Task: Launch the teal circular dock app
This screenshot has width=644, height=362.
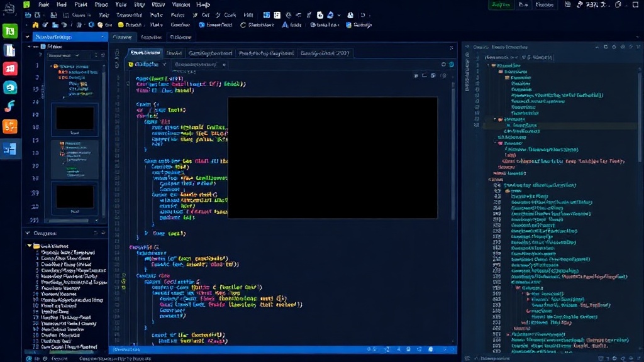Action: pos(10,87)
